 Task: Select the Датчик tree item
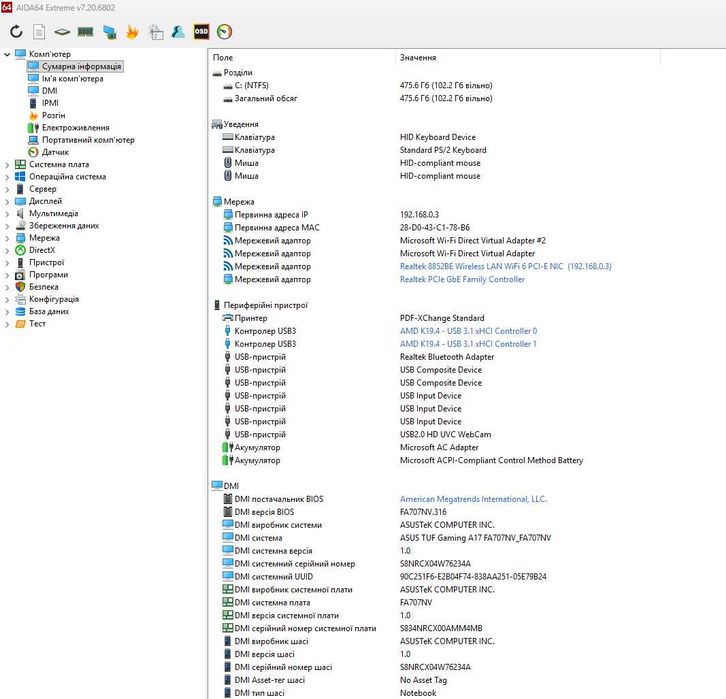[55, 152]
